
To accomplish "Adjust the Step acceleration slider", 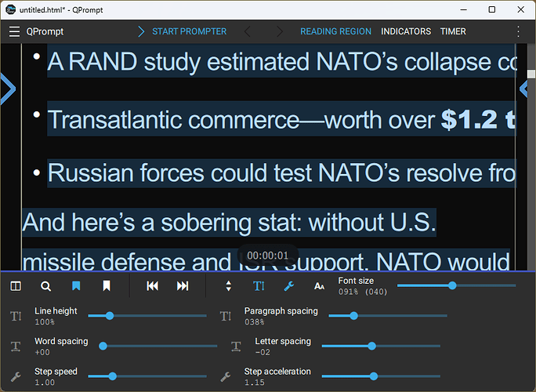I will (381, 376).
